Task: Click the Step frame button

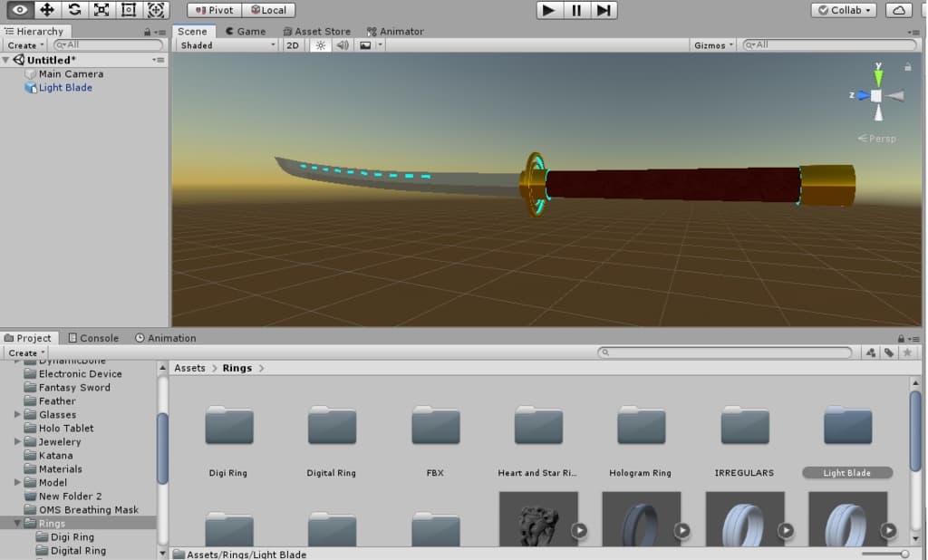Action: [604, 10]
